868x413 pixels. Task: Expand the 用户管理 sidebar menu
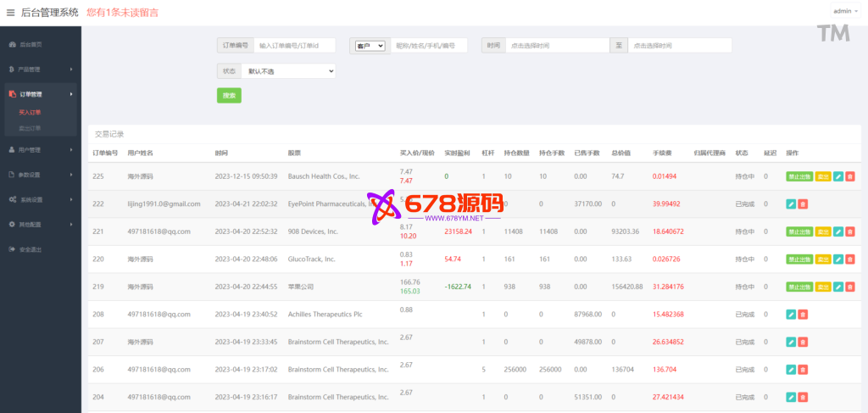[x=39, y=150]
